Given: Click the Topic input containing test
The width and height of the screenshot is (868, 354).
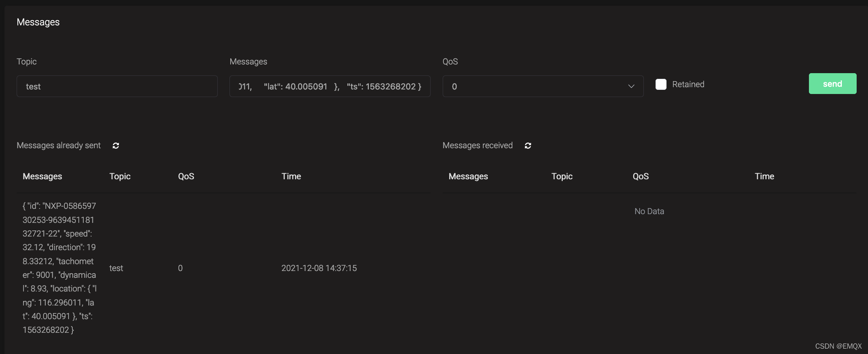Looking at the screenshot, I should 117,86.
